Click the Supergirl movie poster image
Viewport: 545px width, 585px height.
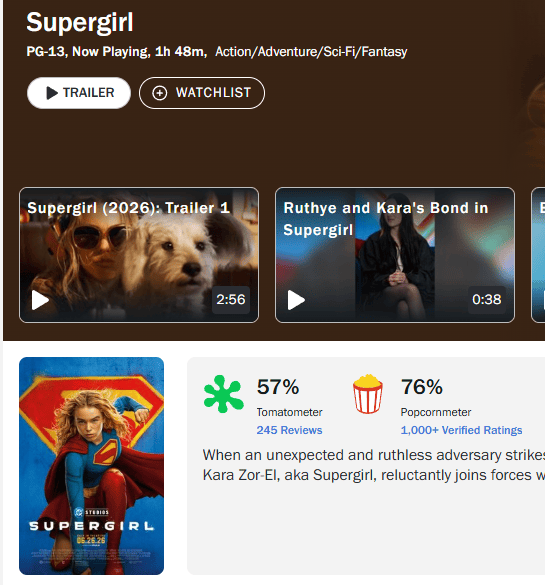[91, 466]
